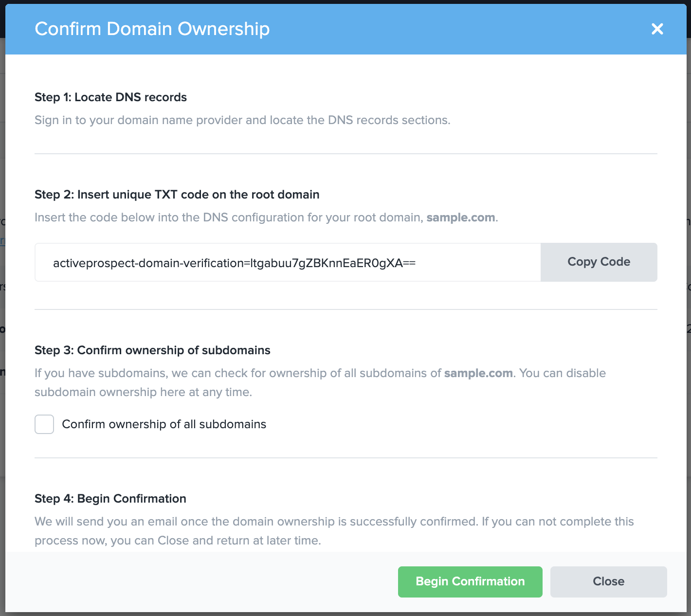Click bold sample.com in Step 3 description
This screenshot has width=691, height=616.
478,373
